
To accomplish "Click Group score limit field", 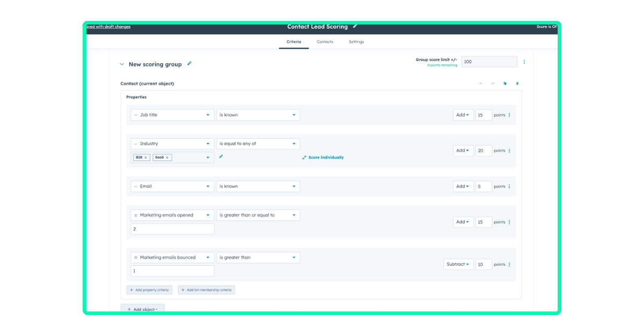I will coord(489,62).
